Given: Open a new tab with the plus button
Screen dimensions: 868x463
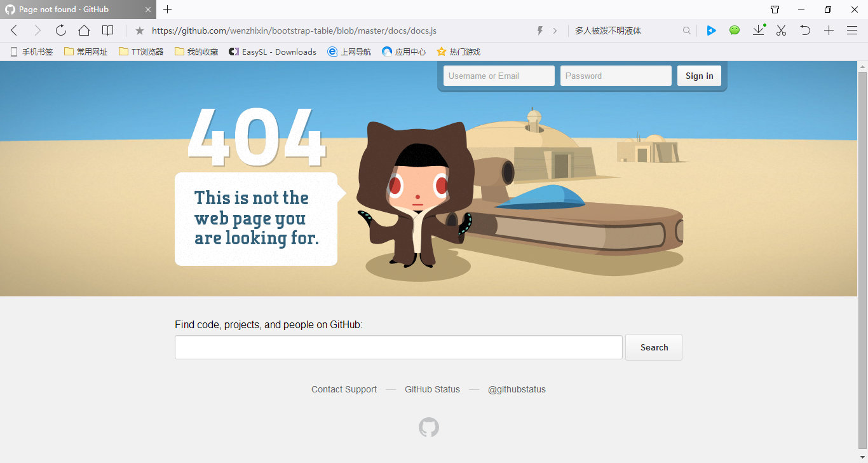Looking at the screenshot, I should tap(168, 10).
